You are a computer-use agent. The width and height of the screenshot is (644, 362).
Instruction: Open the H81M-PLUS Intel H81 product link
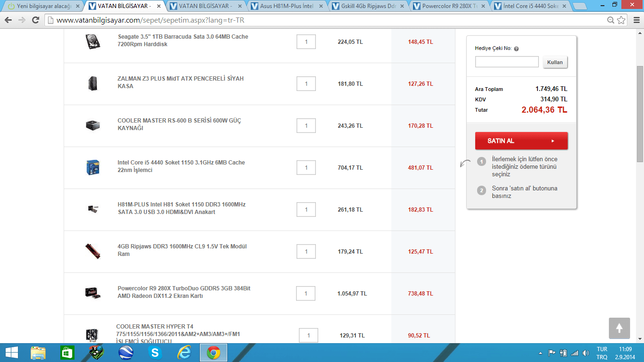click(x=182, y=208)
